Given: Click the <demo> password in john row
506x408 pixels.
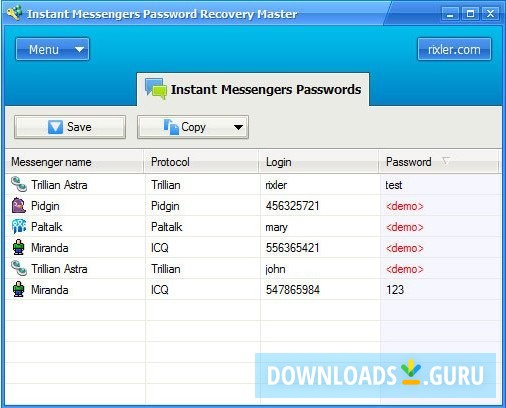Looking at the screenshot, I should (x=405, y=269).
